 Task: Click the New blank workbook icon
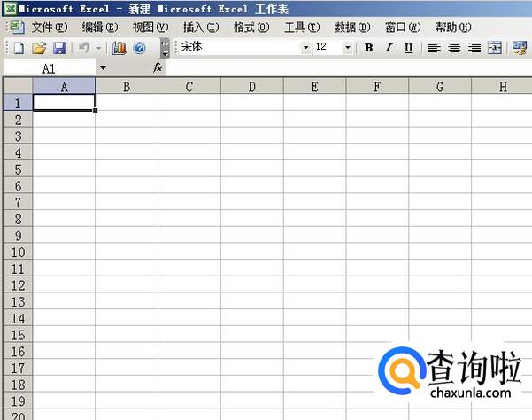coord(19,48)
